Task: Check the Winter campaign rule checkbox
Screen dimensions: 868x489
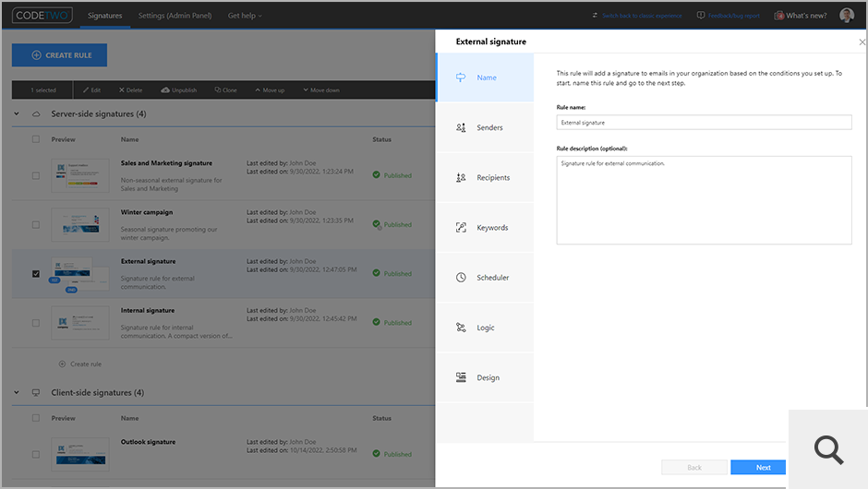Action: point(36,224)
